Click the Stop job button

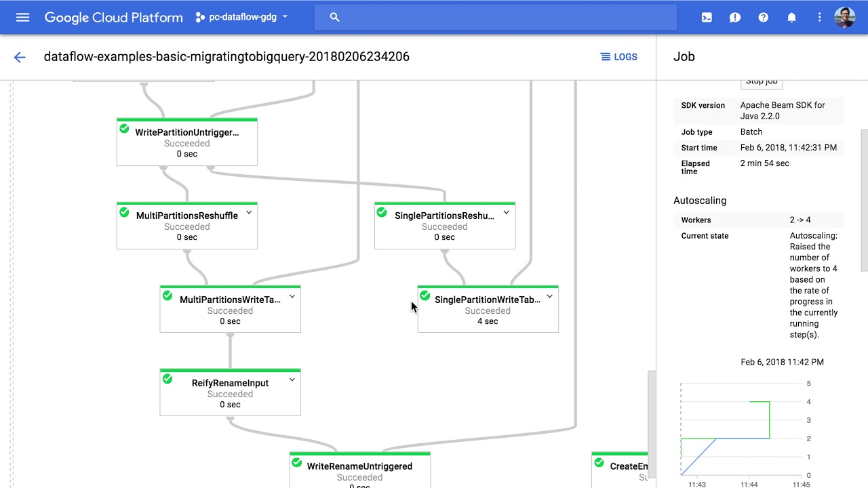(762, 81)
